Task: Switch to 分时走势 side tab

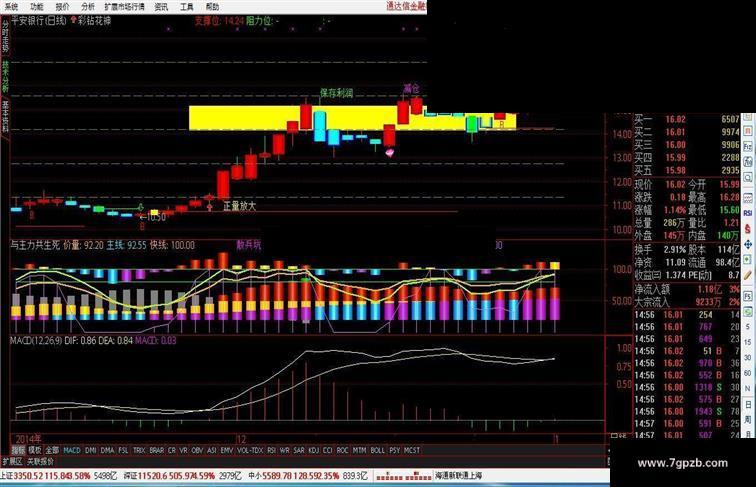Action: click(5, 35)
